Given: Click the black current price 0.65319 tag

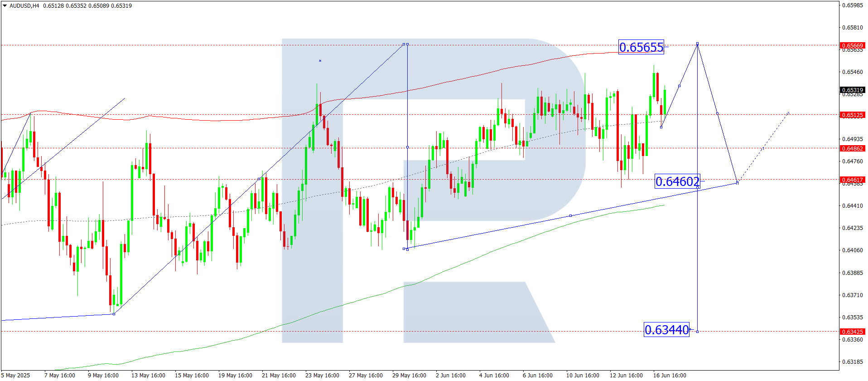Looking at the screenshot, I should [x=852, y=90].
